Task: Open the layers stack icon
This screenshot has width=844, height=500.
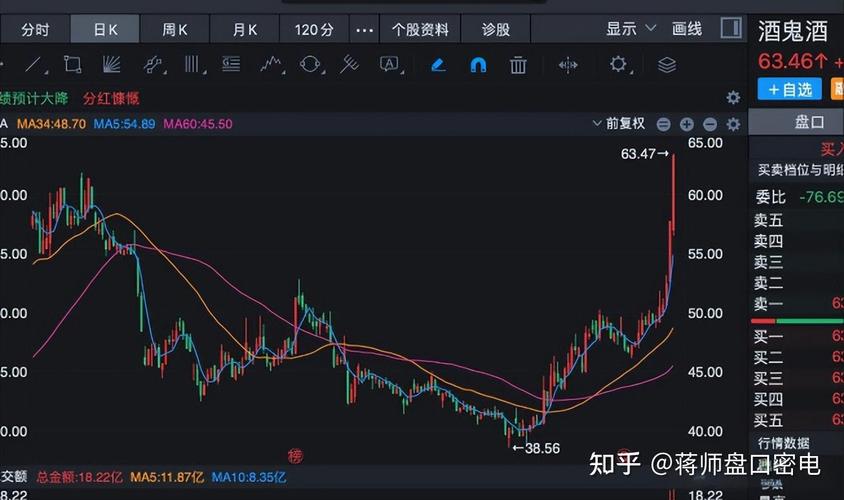Action: [667, 65]
